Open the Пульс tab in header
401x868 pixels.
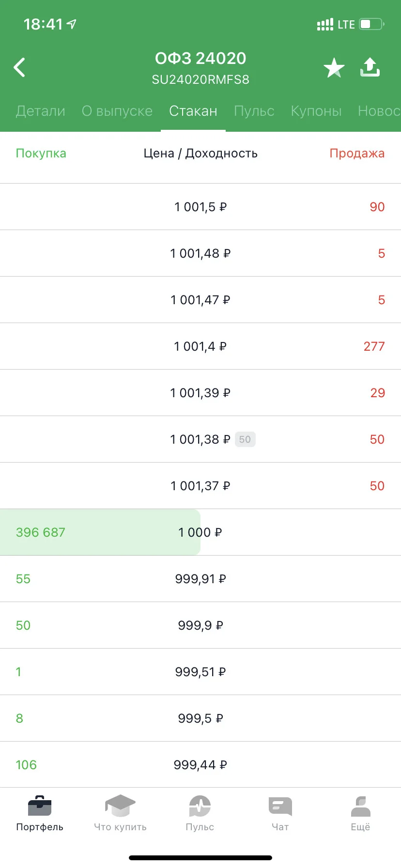click(254, 111)
